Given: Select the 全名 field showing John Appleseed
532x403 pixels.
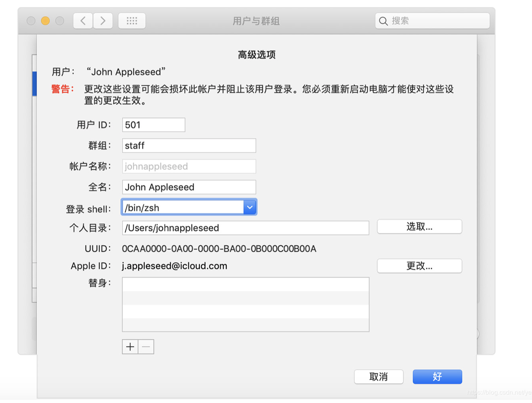Looking at the screenshot, I should pos(189,187).
